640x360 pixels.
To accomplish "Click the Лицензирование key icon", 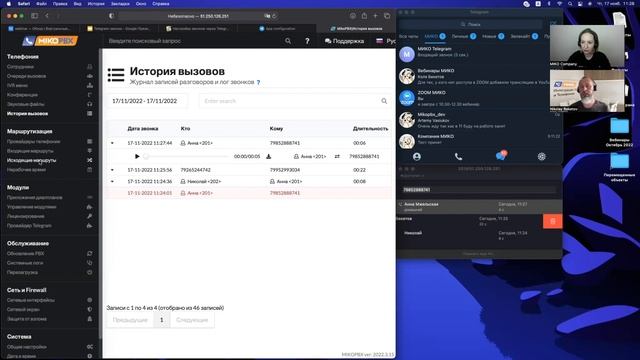I will tap(90, 216).
